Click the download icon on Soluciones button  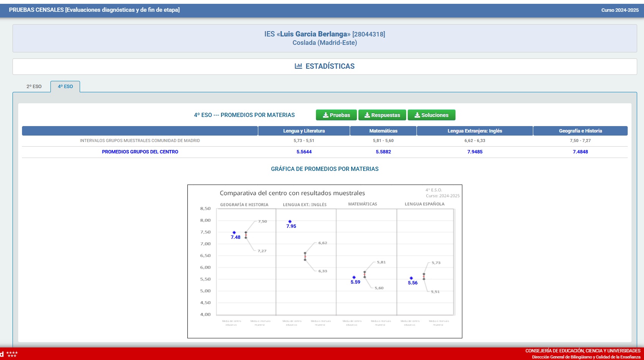417,115
